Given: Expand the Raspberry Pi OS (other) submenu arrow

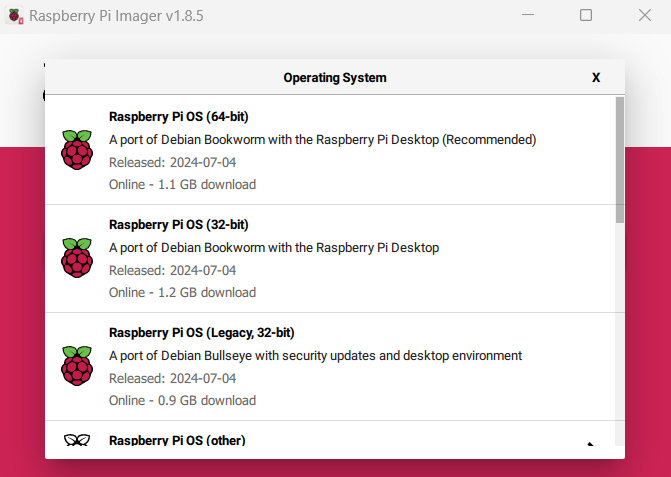Looking at the screenshot, I should 590,445.
